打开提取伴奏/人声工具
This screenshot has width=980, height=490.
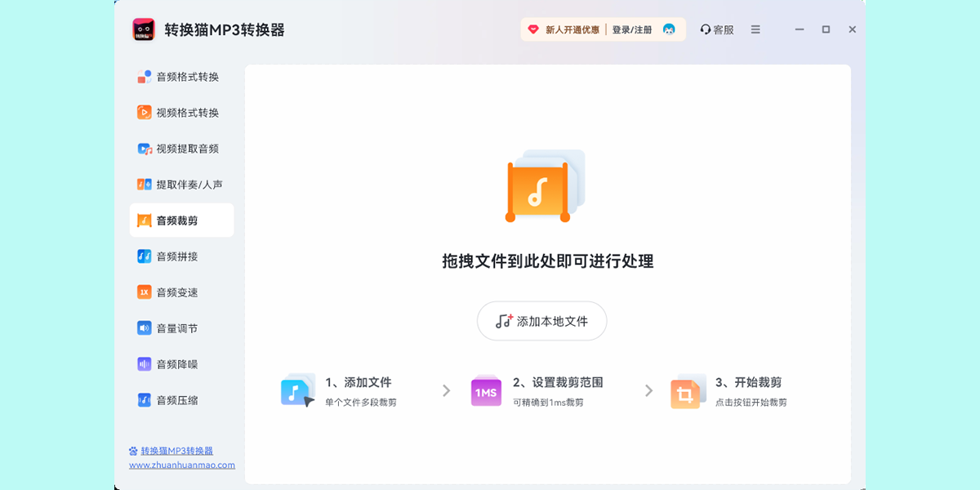coord(177,184)
